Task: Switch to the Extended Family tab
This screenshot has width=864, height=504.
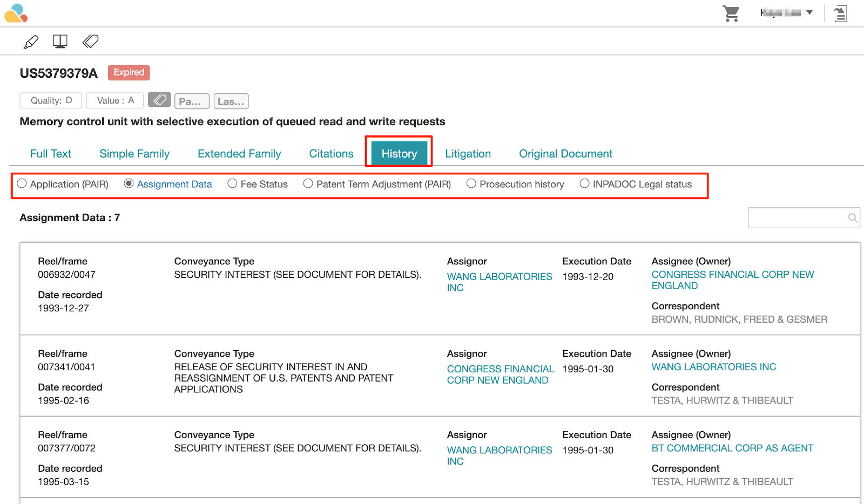Action: [239, 154]
